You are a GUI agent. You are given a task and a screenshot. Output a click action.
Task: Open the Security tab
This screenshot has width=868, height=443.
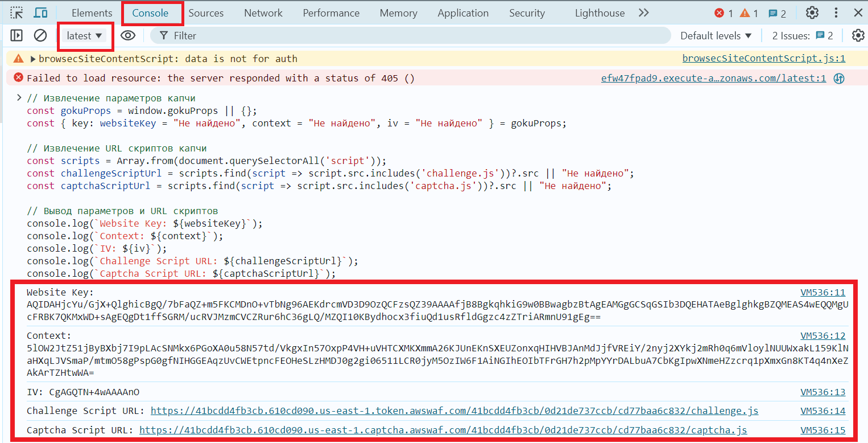point(527,13)
